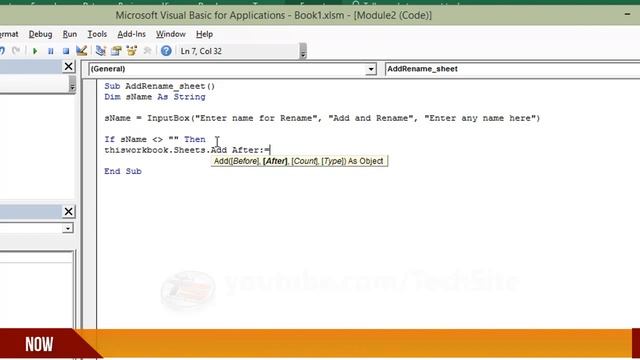This screenshot has height=360, width=640.
Task: Click the greyed Toolbox toolbar icon
Action: tap(147, 51)
